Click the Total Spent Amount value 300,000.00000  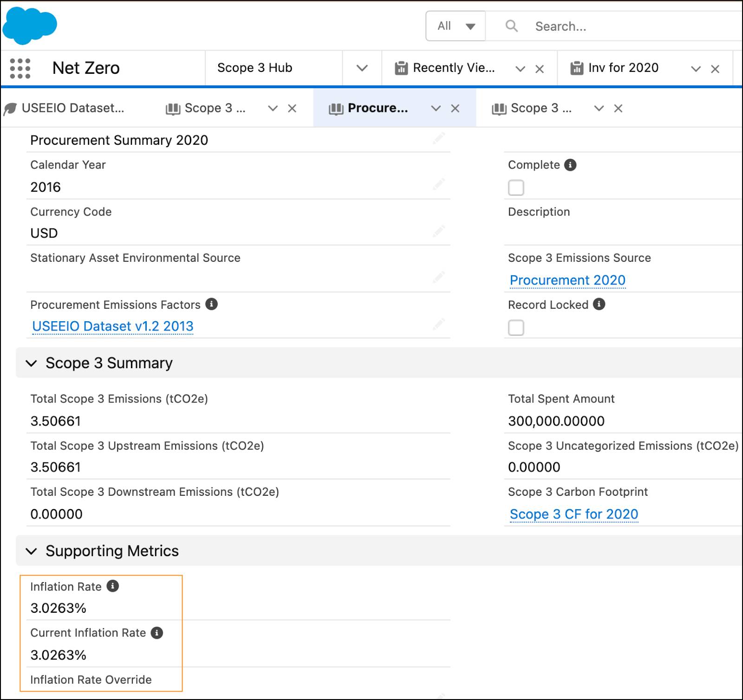tap(556, 421)
